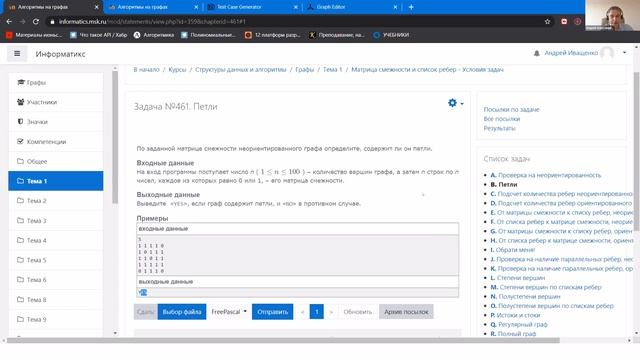Open a new browser tab
This screenshot has height=360, width=640.
[411, 7]
